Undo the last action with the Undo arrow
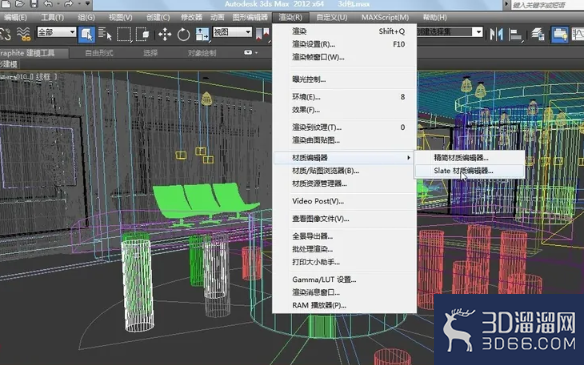 (x=48, y=4)
